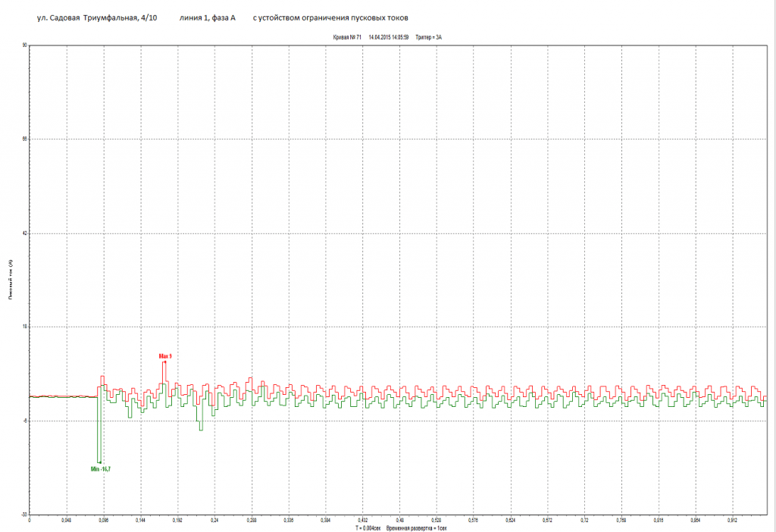Click the X-axis tick label '0,528'
Image resolution: width=776 pixels, height=532 pixels.
click(x=436, y=521)
